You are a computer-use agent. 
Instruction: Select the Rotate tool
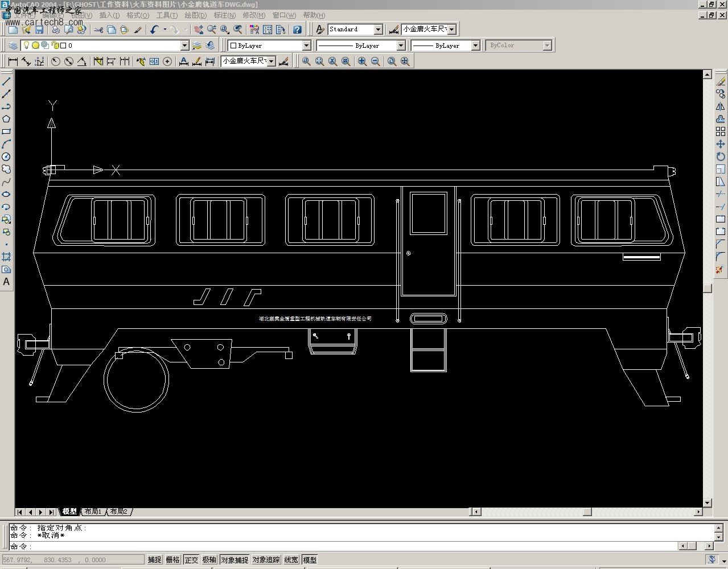pyautogui.click(x=721, y=156)
